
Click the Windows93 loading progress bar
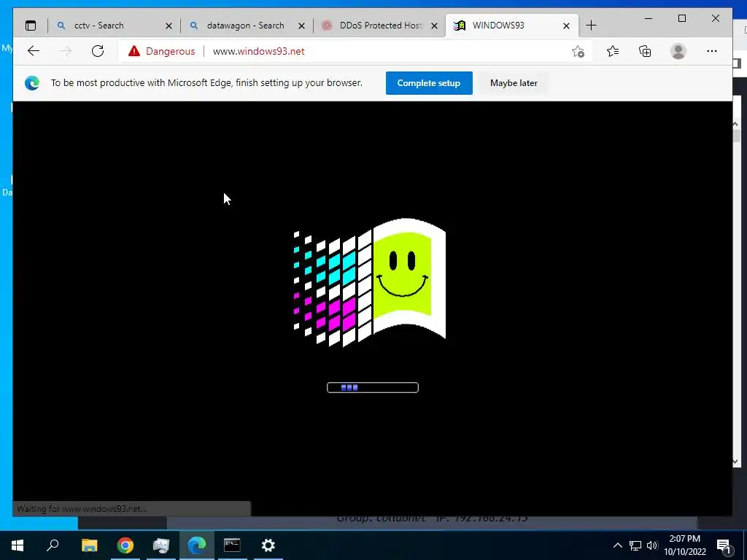[373, 388]
